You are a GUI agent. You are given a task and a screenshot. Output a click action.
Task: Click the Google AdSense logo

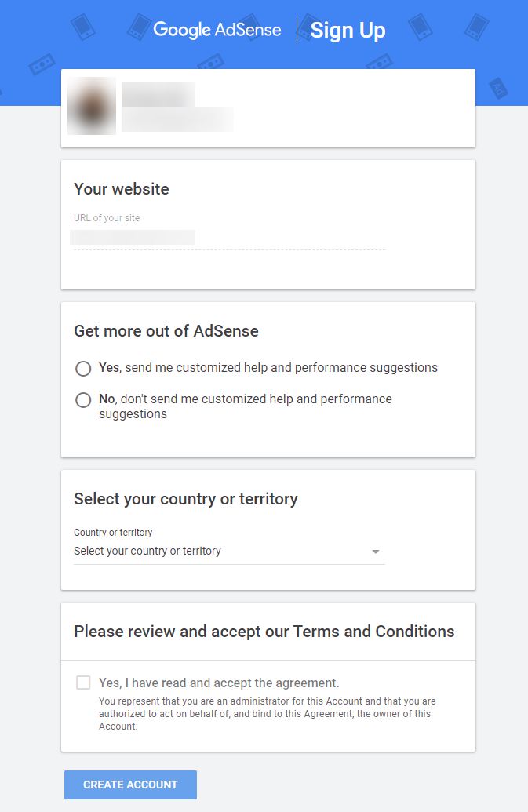tap(217, 30)
